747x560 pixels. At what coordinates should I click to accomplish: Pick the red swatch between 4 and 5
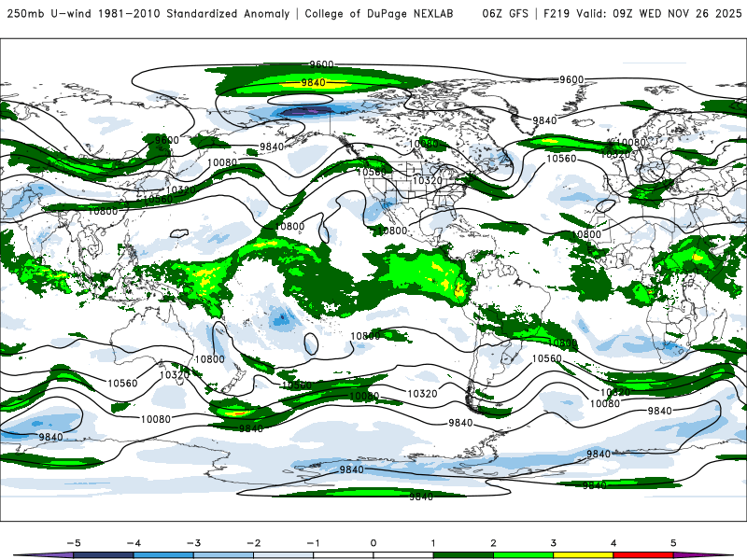click(x=643, y=555)
